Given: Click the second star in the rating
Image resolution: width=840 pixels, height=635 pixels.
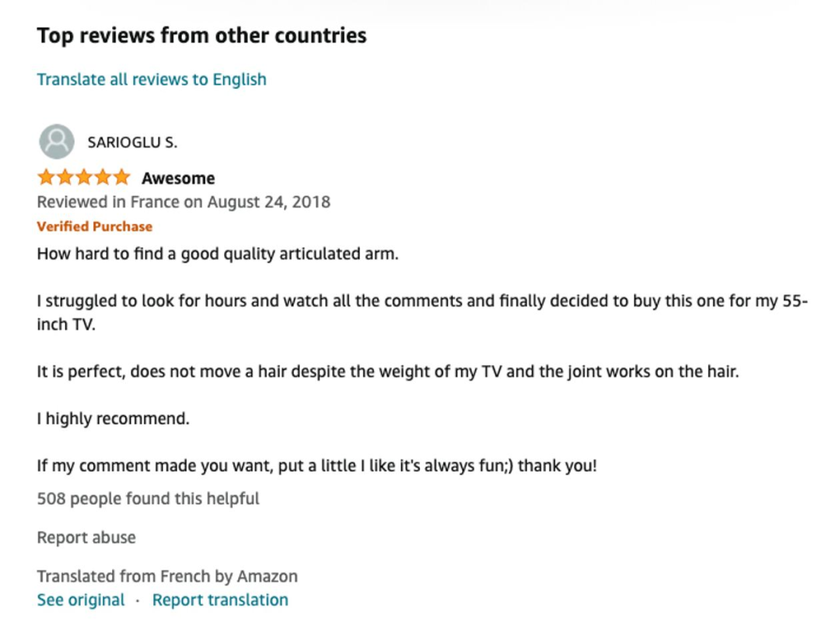Looking at the screenshot, I should (65, 178).
